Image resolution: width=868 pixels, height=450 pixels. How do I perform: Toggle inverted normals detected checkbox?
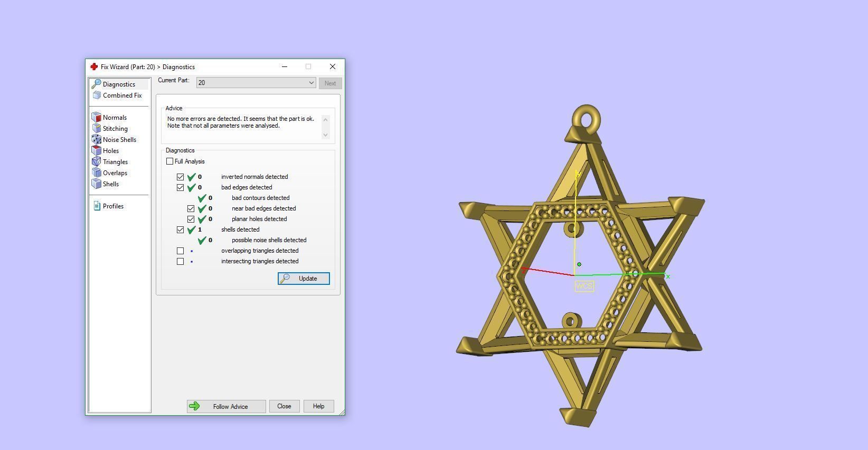coord(180,177)
